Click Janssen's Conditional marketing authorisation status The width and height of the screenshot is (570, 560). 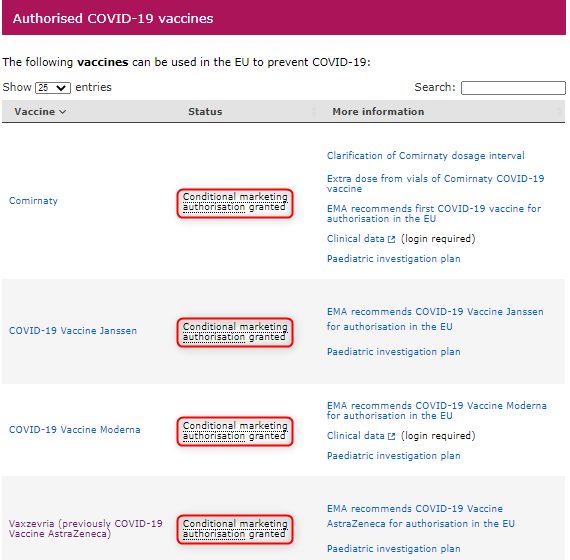(235, 332)
